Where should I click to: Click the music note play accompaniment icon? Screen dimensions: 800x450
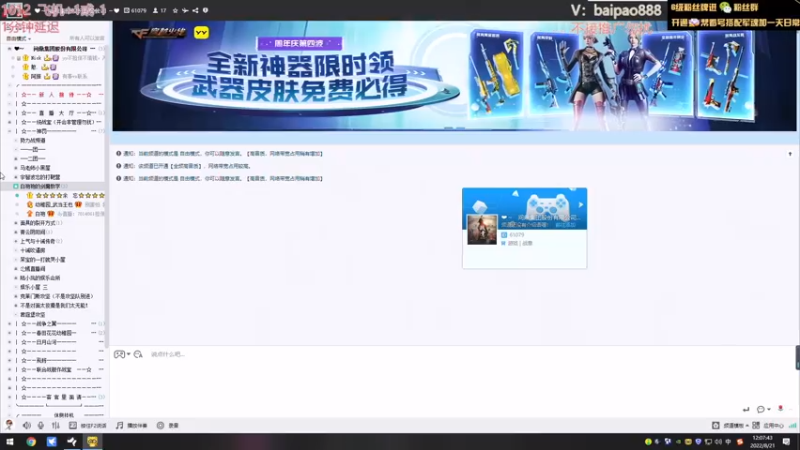click(119, 425)
